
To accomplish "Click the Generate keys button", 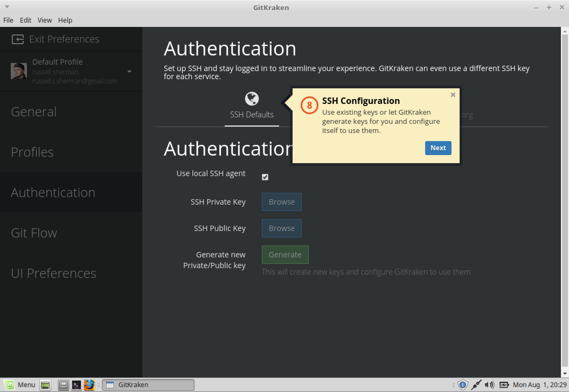I will 285,255.
